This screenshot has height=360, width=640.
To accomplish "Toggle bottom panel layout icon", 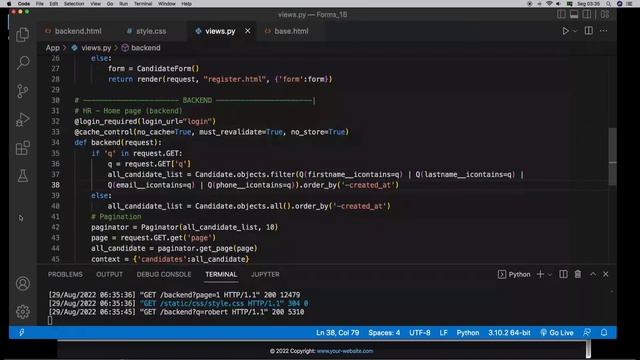I will coord(574,14).
